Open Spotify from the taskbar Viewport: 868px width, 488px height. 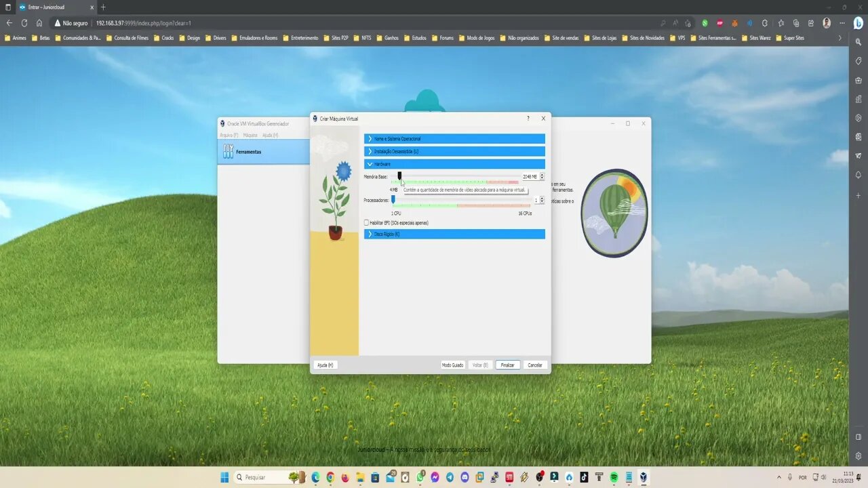tap(614, 477)
